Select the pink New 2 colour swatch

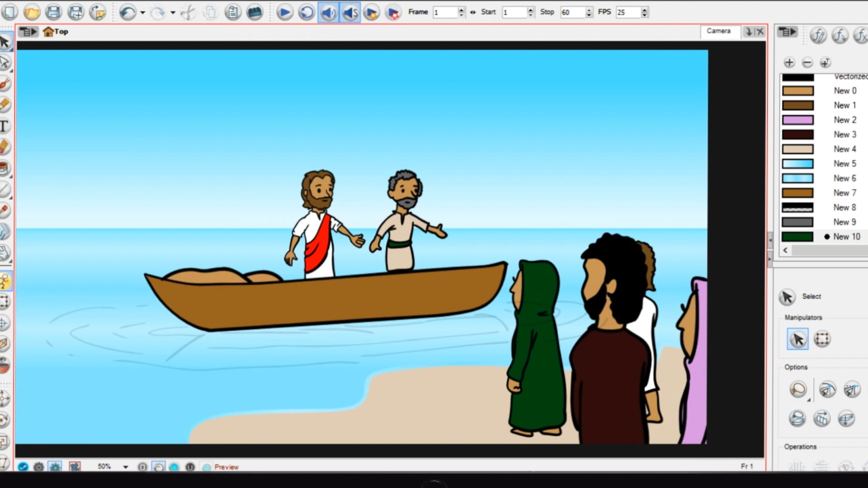point(797,120)
